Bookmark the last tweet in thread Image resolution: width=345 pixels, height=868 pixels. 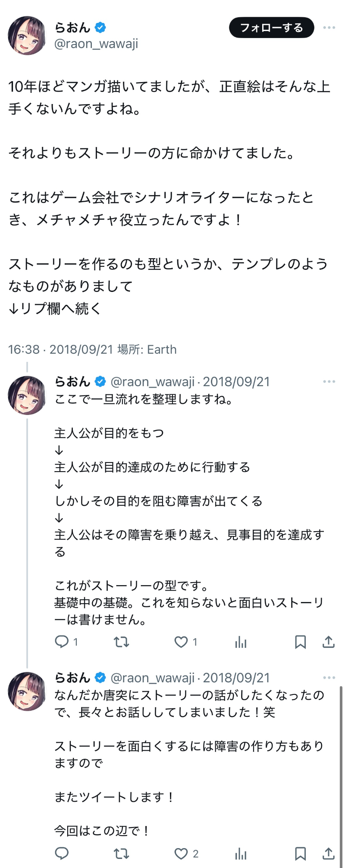[x=300, y=854]
